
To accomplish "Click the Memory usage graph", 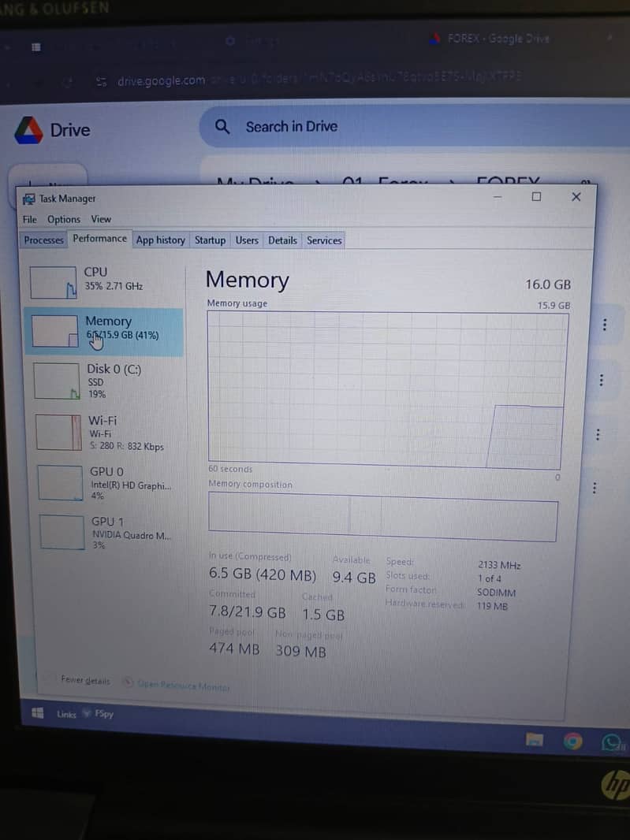I will click(x=387, y=390).
